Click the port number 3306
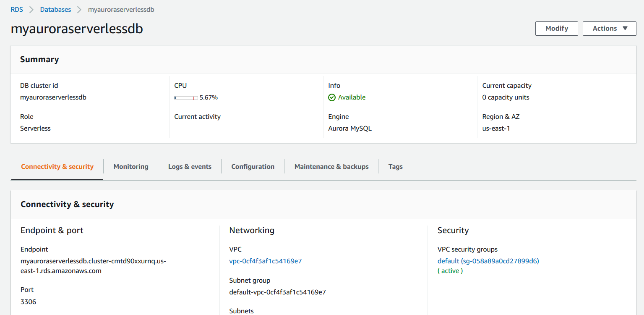Screen dimensions: 644x315 (28, 302)
